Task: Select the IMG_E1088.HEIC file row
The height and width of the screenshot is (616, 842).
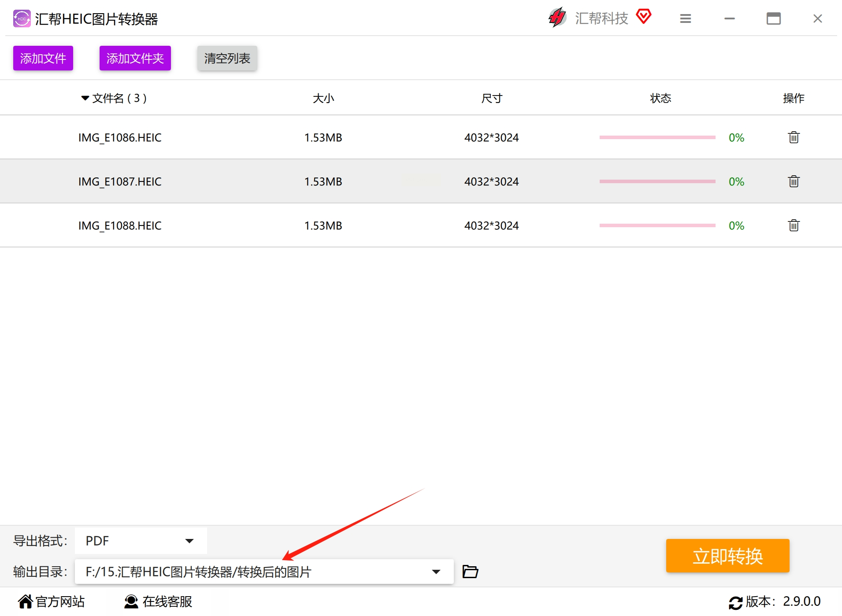Action: click(421, 225)
